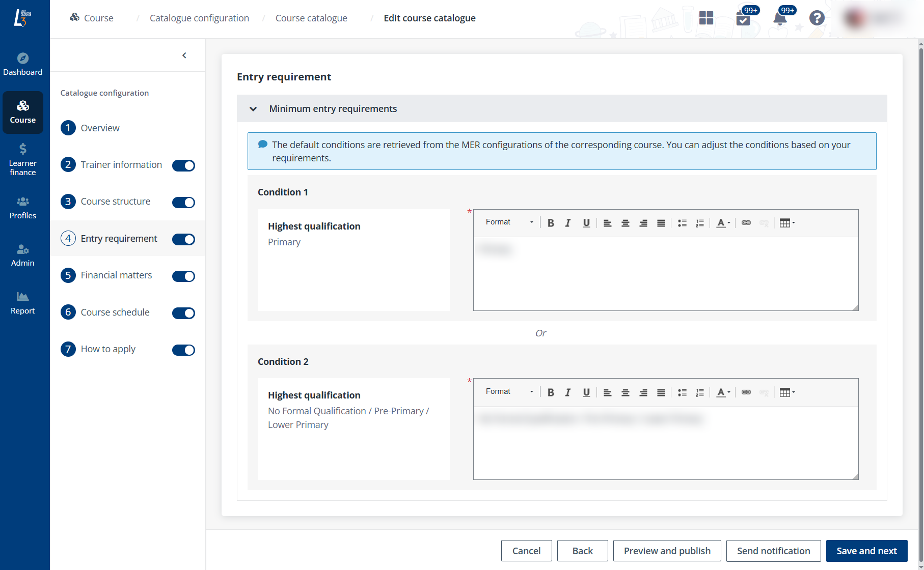The width and height of the screenshot is (924, 570).
Task: Insert link in Condition 1 editor
Action: 746,223
